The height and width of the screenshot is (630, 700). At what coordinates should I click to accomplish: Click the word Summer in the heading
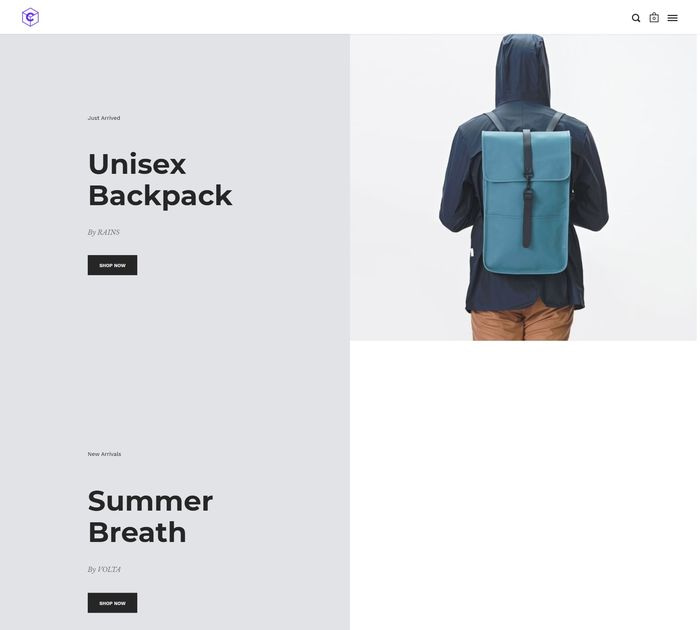pos(150,501)
